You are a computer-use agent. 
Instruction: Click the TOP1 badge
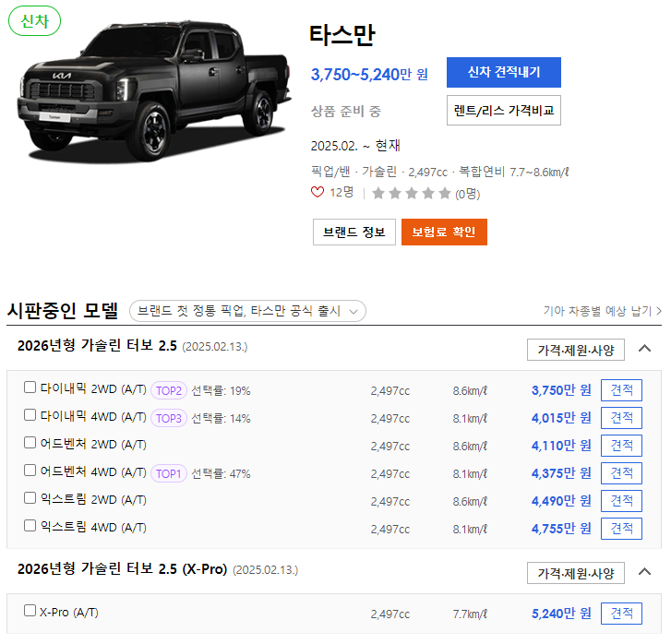click(169, 473)
